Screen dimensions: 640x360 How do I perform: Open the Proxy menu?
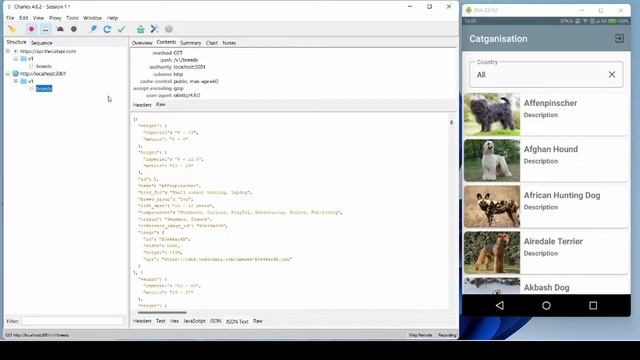point(55,18)
